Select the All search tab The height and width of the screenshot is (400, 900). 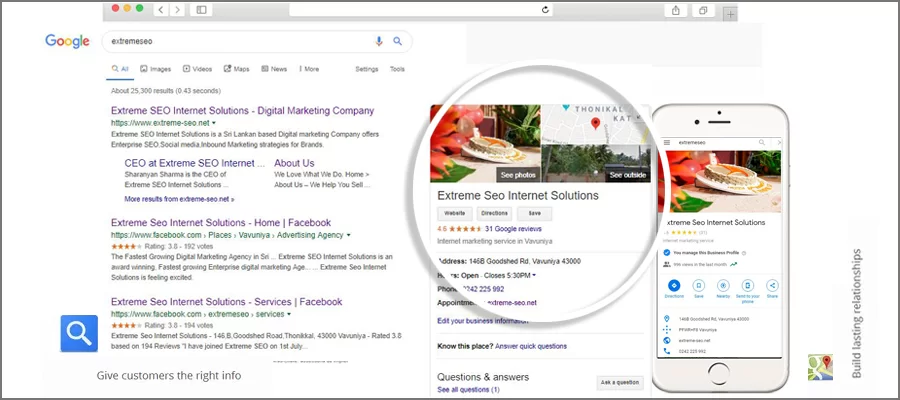pyautogui.click(x=121, y=69)
